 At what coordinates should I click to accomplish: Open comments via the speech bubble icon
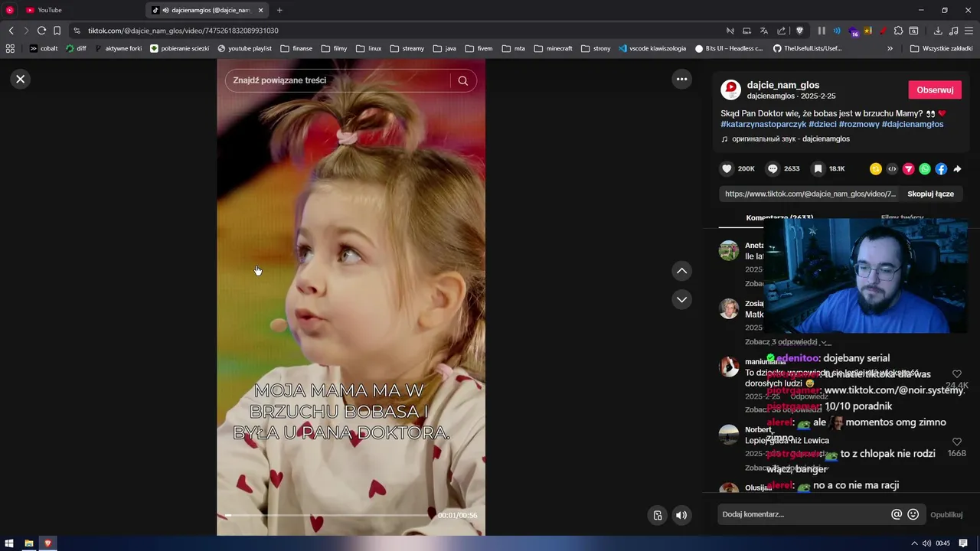[x=773, y=168]
